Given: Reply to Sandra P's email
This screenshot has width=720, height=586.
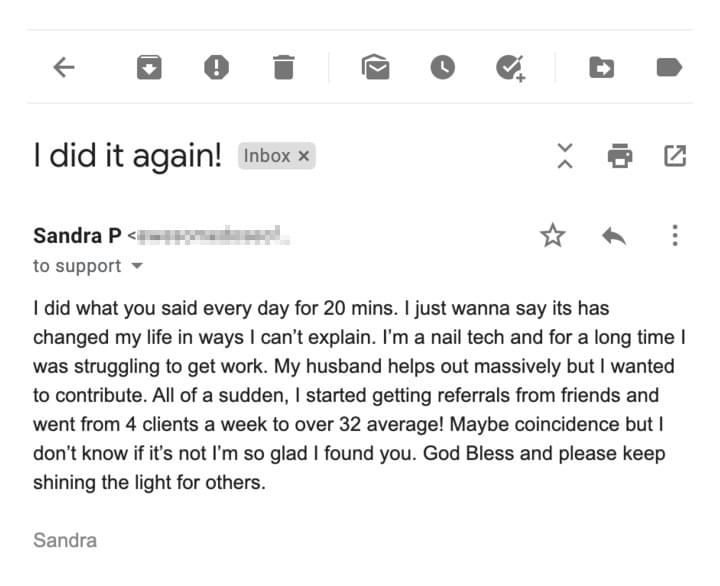Looking at the screenshot, I should [614, 236].
